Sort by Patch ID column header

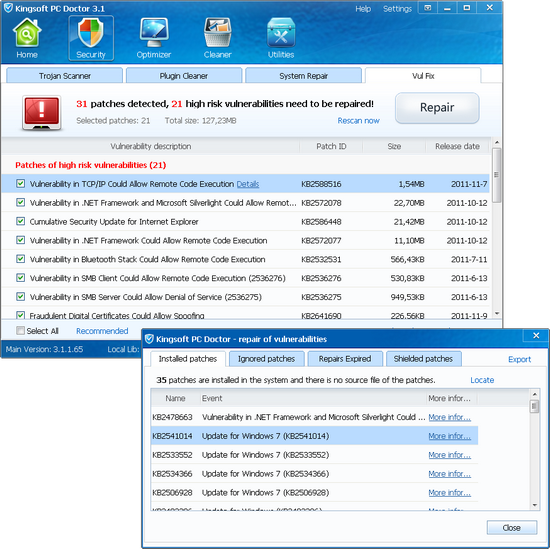click(331, 146)
